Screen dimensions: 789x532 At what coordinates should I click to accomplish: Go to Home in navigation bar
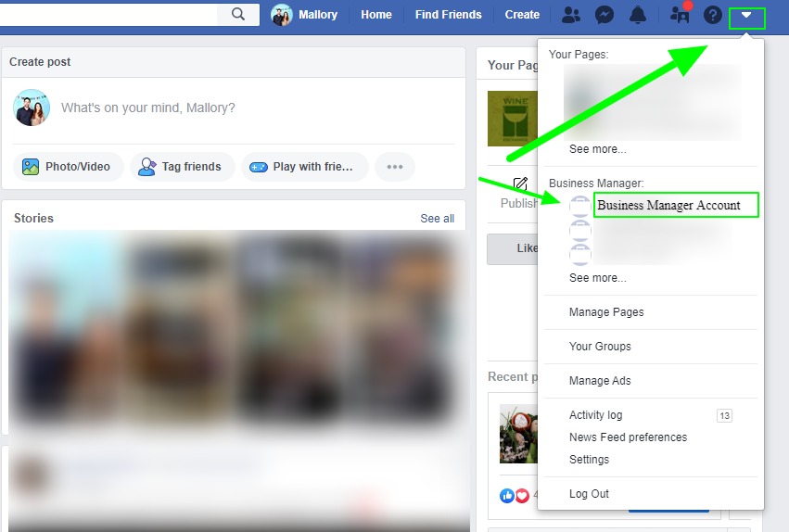tap(375, 15)
